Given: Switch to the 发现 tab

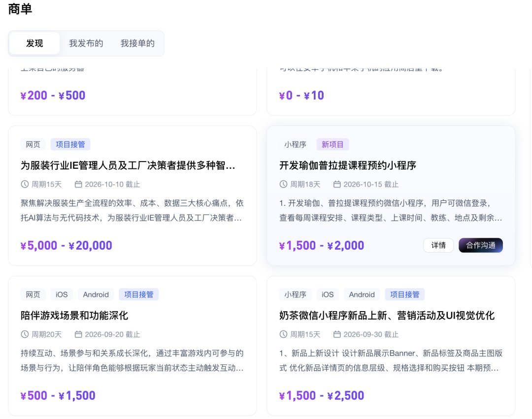Looking at the screenshot, I should 34,43.
